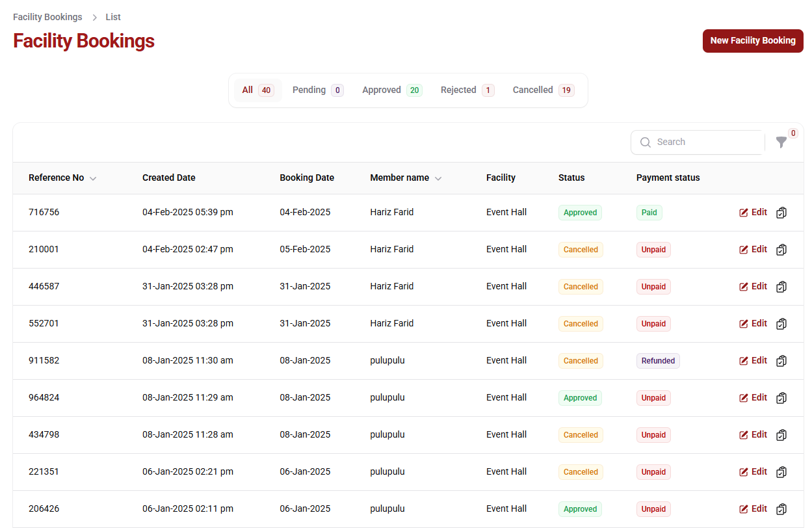Edit booking 210001
The image size is (812, 528).
[x=753, y=249]
